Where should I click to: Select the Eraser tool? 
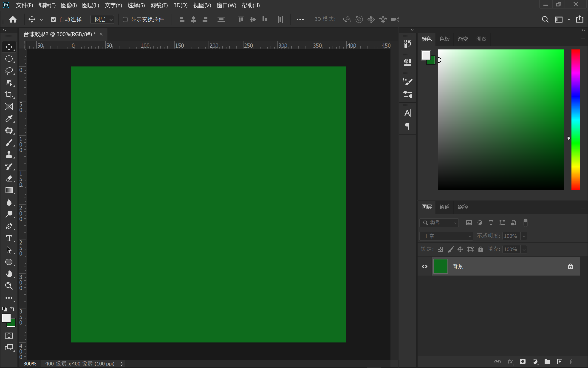point(9,178)
